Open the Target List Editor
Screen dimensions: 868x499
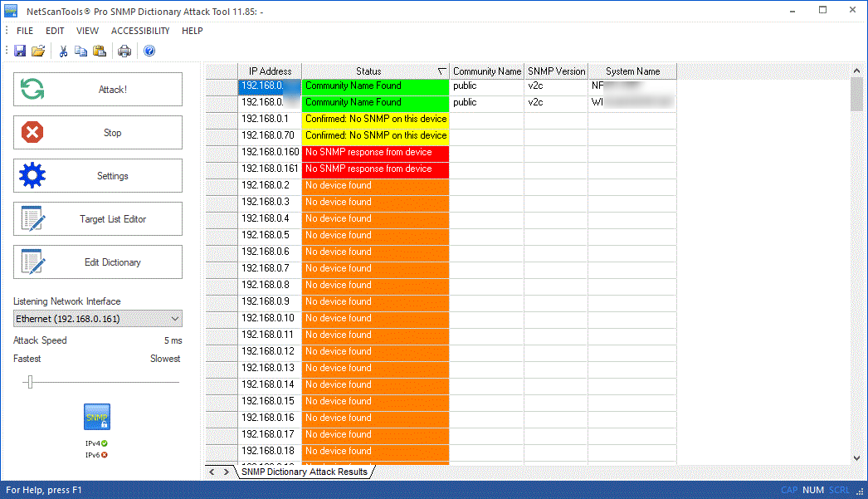[x=98, y=218]
